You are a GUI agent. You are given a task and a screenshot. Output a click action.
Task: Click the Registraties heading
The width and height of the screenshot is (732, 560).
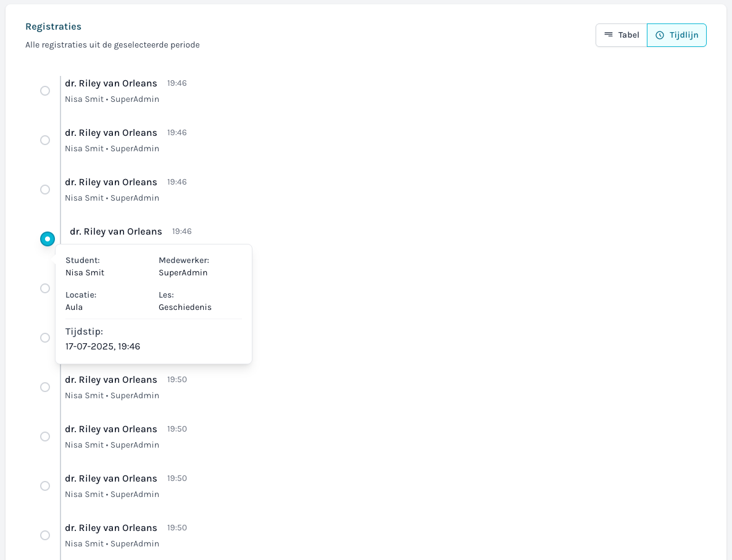tap(53, 27)
